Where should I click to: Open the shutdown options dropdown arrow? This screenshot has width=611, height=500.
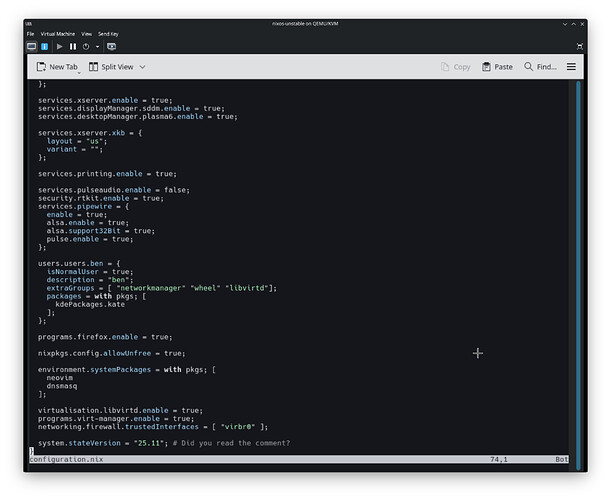pos(97,47)
